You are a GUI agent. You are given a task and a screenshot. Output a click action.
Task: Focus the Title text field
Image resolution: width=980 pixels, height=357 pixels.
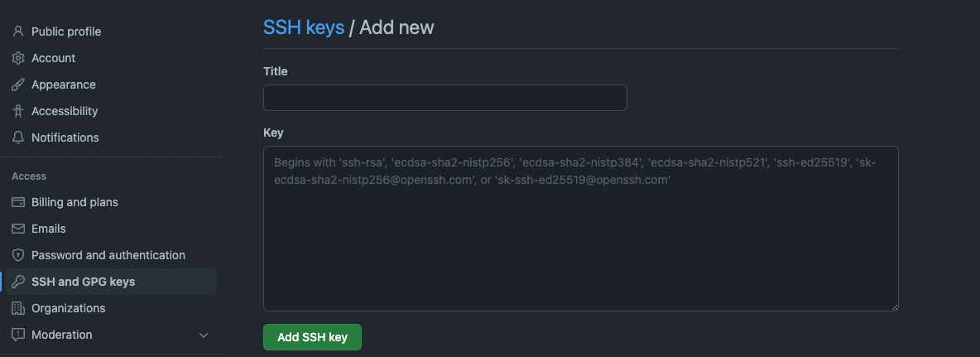click(x=444, y=98)
